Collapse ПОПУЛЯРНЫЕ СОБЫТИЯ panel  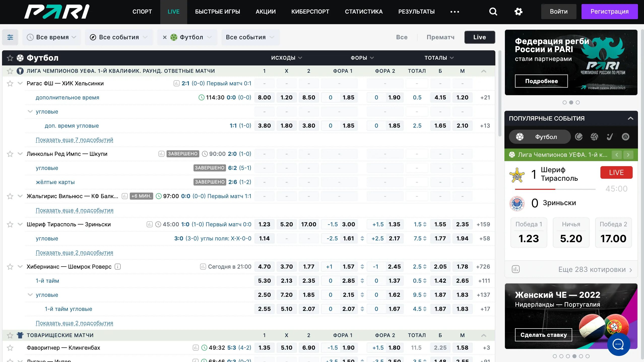tap(630, 118)
